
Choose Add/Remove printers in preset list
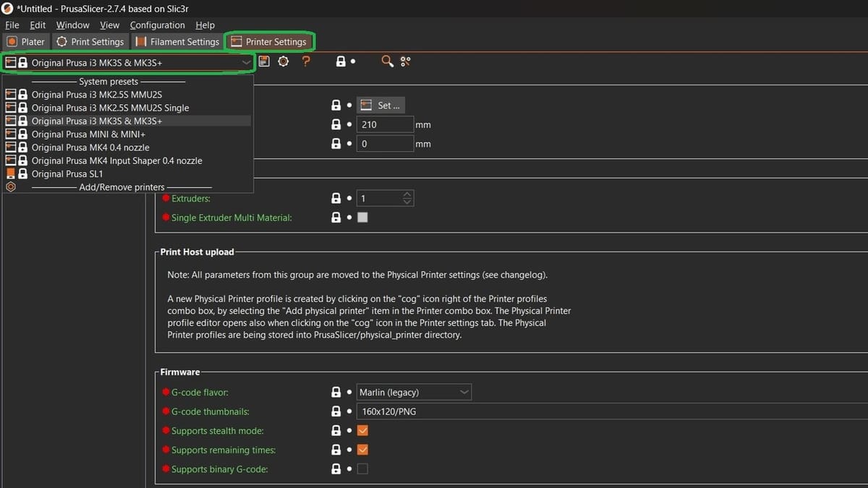pos(122,187)
